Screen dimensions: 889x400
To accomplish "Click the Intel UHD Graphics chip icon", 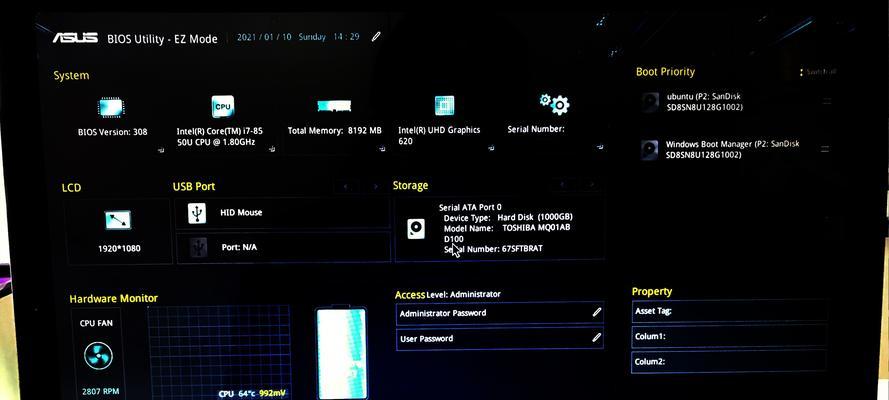I will pos(444,105).
